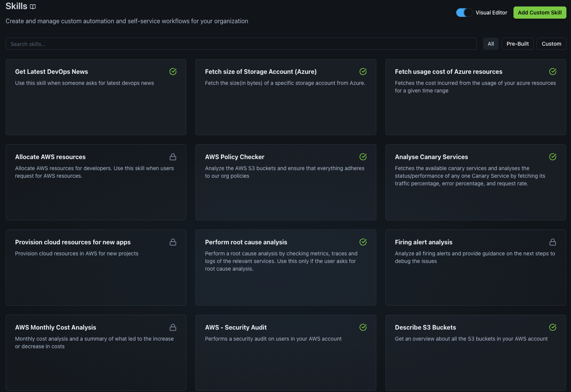Click the lock icon on Firing alert analysis

pos(553,242)
